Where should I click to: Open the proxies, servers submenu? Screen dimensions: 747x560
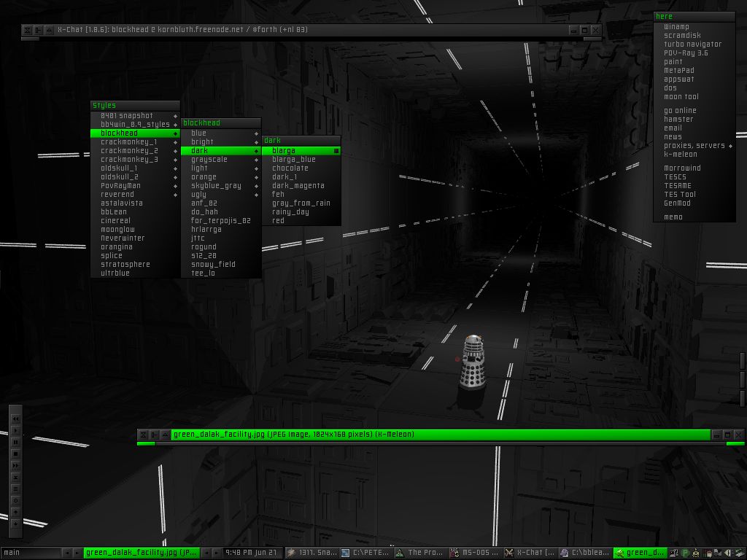694,146
